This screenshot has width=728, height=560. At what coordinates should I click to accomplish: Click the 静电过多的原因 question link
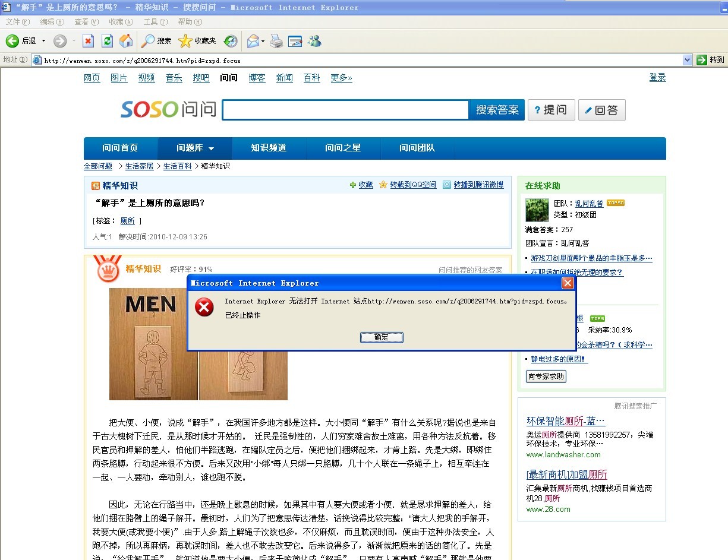pyautogui.click(x=559, y=359)
